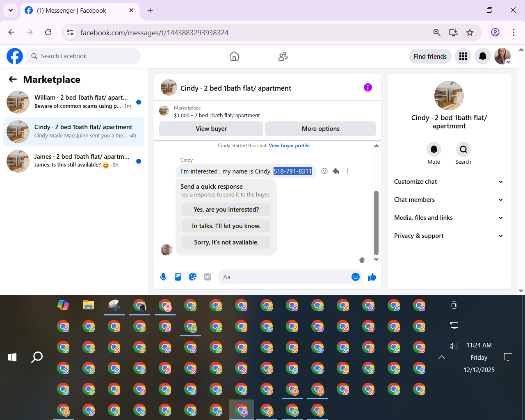The height and width of the screenshot is (420, 525).
Task: Open the 11:24 AM clock and date
Action: 479,357
